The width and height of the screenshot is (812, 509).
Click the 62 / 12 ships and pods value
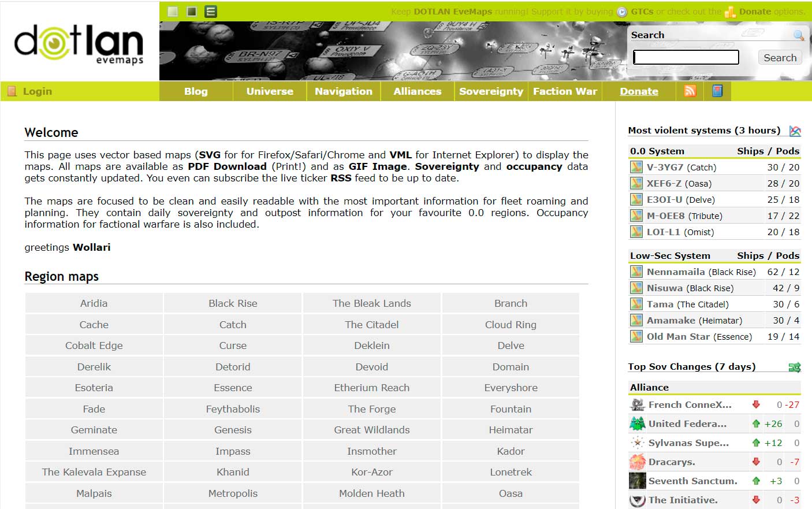783,272
